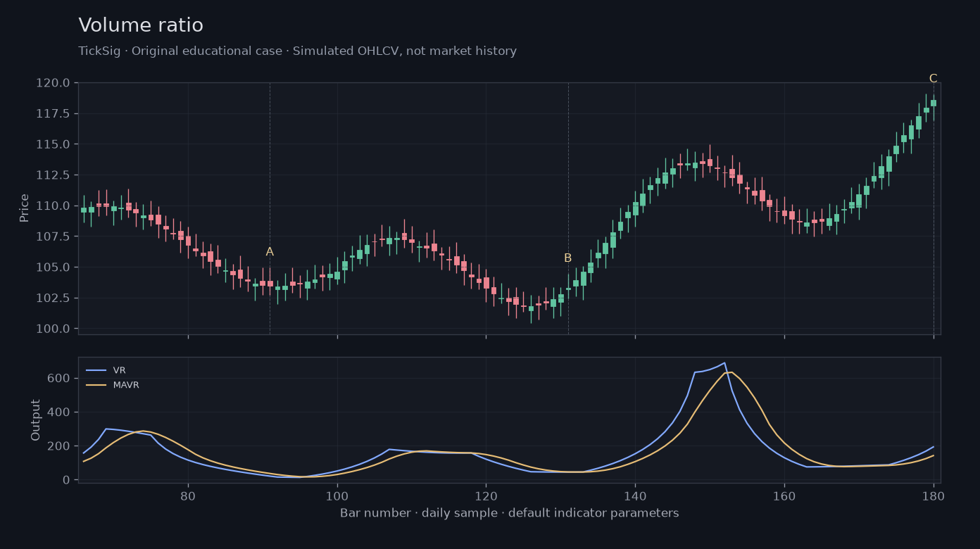
Task: Click output tick label 0
Action: tap(67, 480)
